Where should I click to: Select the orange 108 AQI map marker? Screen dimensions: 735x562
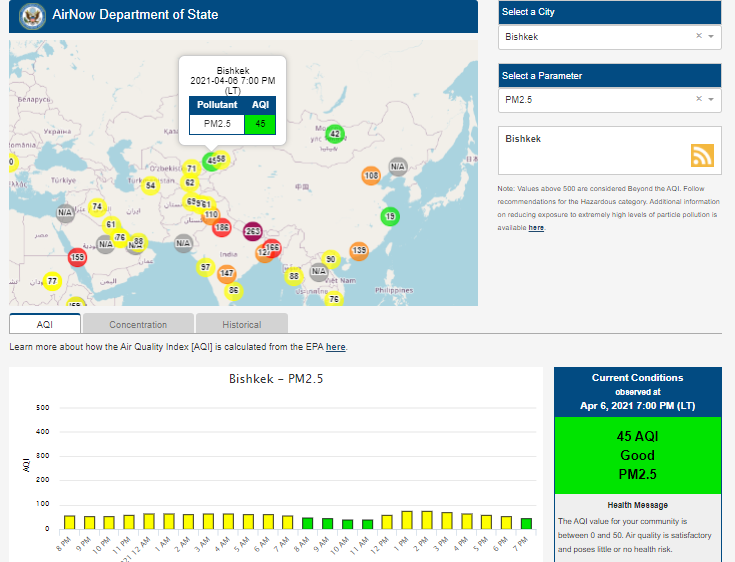pyautogui.click(x=371, y=176)
